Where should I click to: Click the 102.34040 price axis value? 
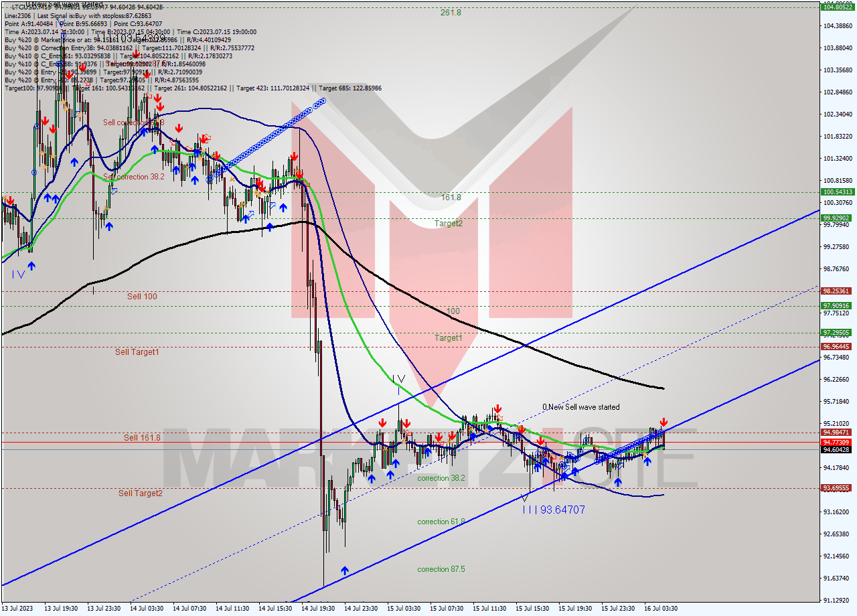tap(837, 114)
